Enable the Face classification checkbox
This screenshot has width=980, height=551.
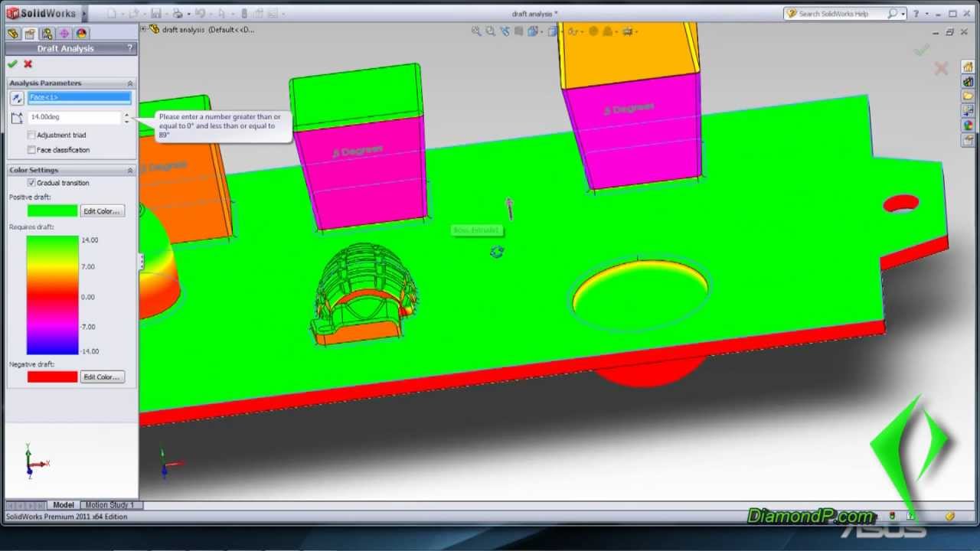click(31, 150)
